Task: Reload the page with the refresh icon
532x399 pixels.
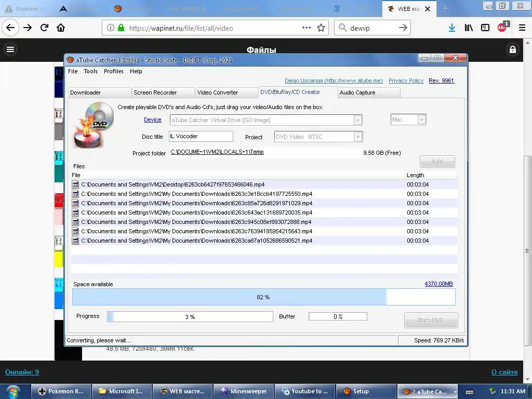Action: tap(44, 28)
